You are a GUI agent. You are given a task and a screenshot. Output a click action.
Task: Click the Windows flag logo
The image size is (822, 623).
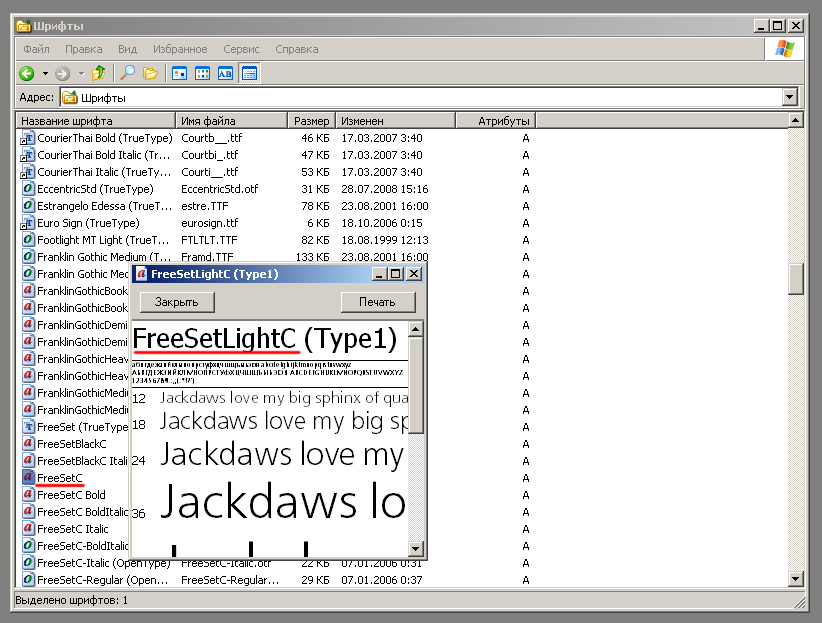[x=785, y=49]
